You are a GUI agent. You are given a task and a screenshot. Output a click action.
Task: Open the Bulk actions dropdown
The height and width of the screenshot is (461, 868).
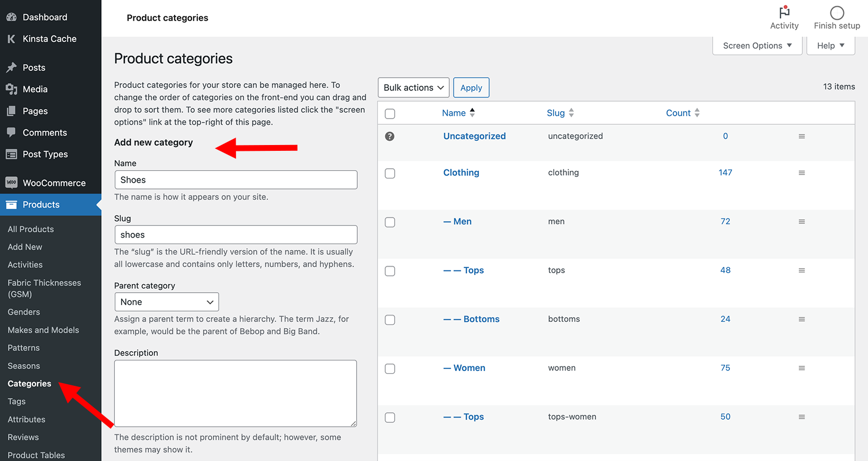(413, 87)
